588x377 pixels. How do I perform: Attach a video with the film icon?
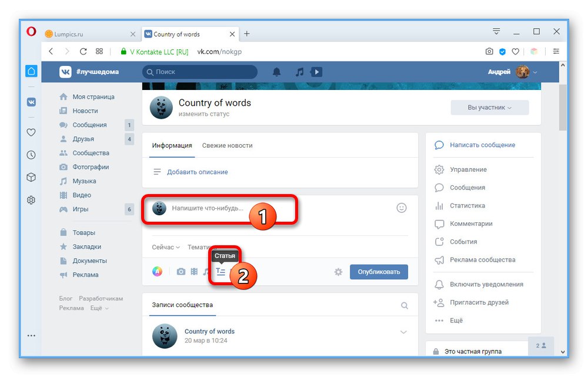point(194,272)
